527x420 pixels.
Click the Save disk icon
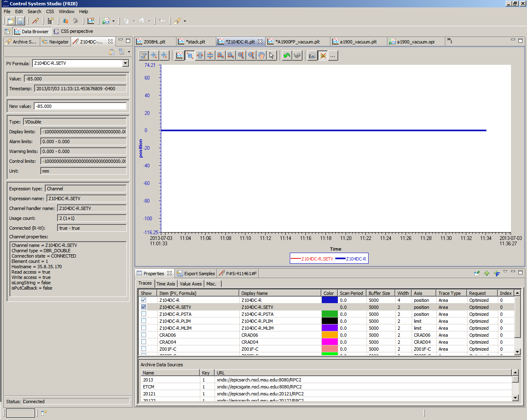20,21
